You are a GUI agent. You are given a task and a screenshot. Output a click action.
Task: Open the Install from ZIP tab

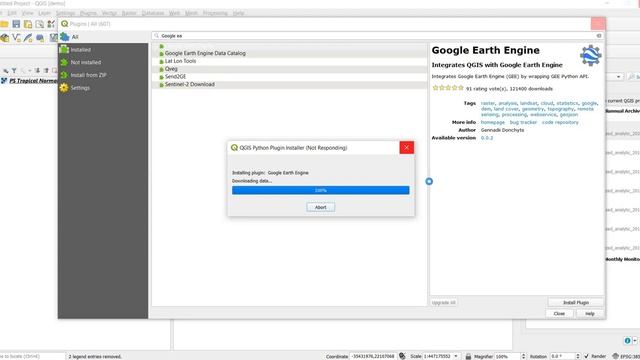pyautogui.click(x=103, y=75)
